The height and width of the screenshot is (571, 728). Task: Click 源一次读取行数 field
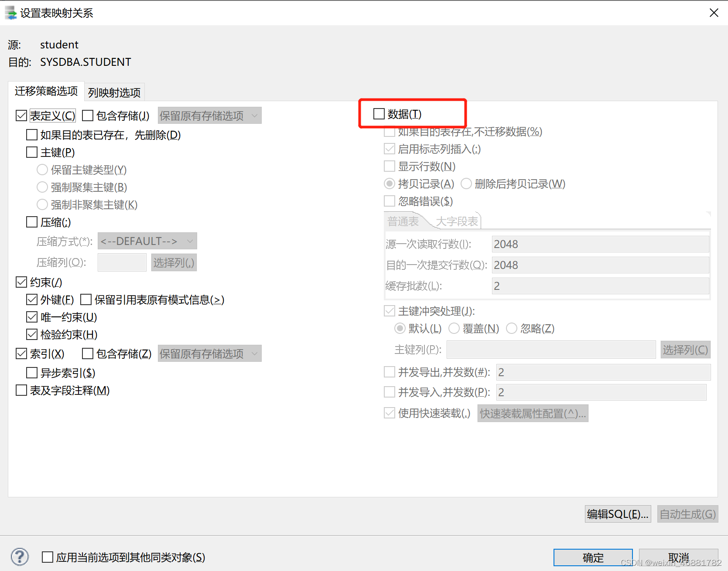601,244
